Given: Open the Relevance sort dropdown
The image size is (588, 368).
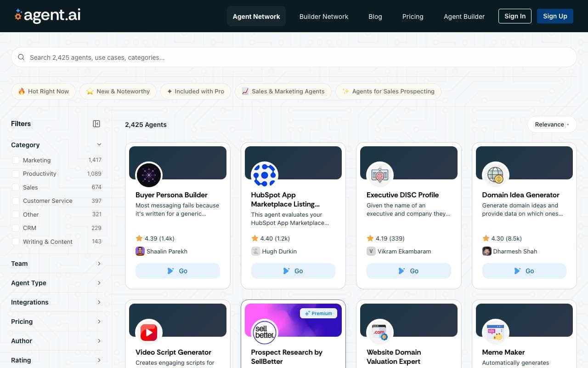Looking at the screenshot, I should [x=552, y=124].
